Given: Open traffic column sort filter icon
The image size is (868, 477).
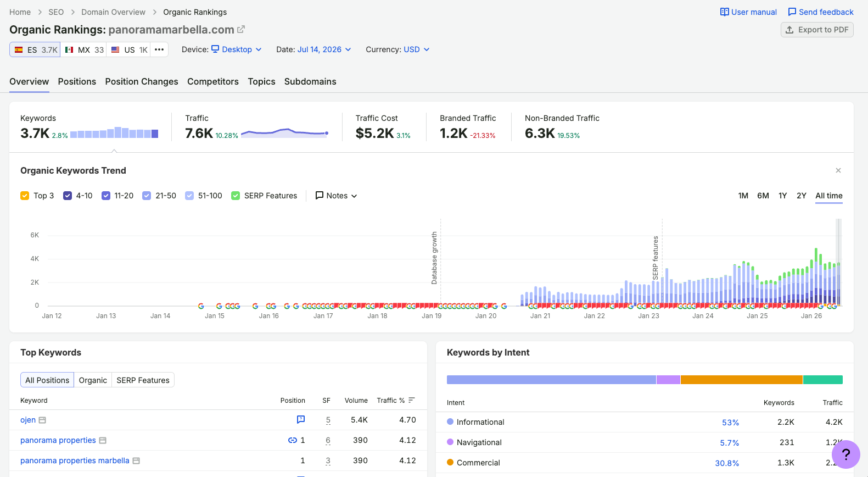Looking at the screenshot, I should (412, 400).
